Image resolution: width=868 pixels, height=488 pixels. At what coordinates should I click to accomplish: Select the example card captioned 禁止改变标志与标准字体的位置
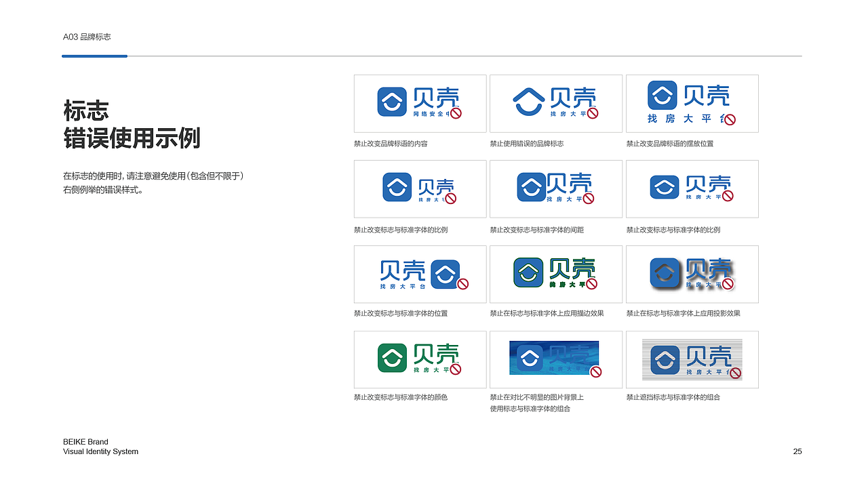(x=420, y=274)
